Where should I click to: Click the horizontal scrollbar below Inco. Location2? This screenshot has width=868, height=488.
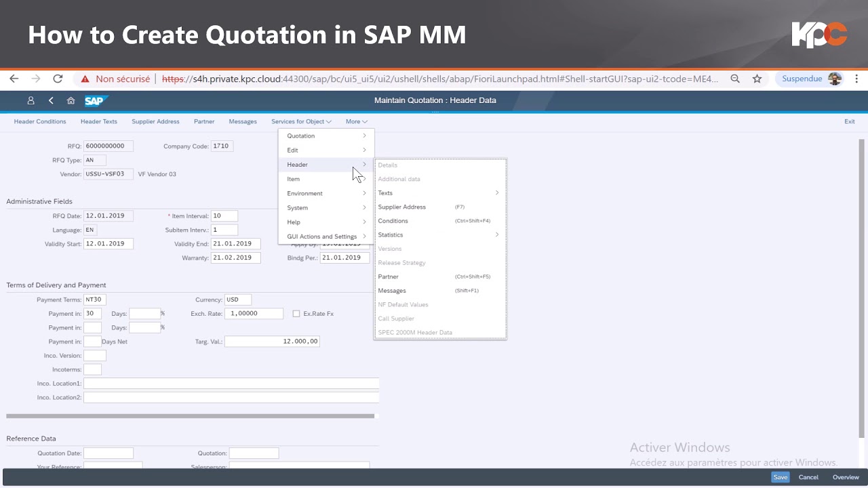click(x=190, y=416)
